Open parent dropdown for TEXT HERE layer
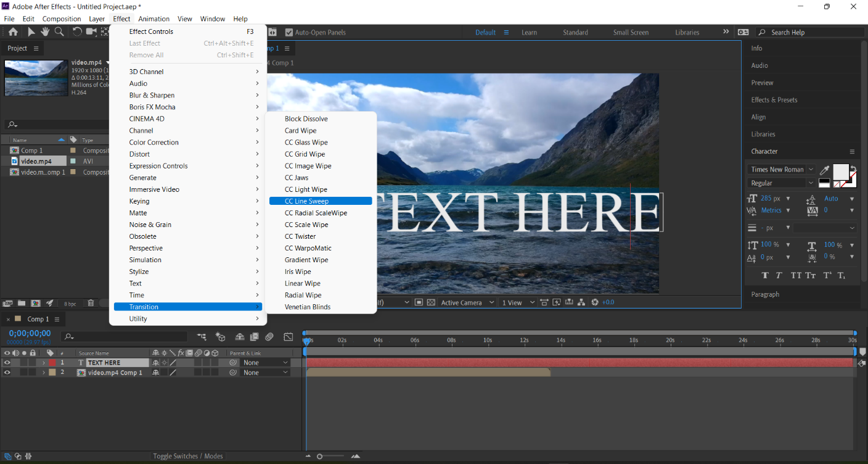 coord(265,363)
